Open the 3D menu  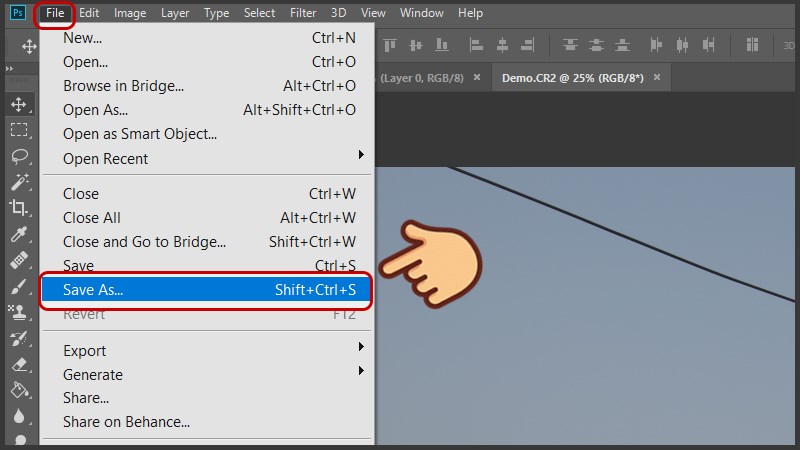(338, 13)
